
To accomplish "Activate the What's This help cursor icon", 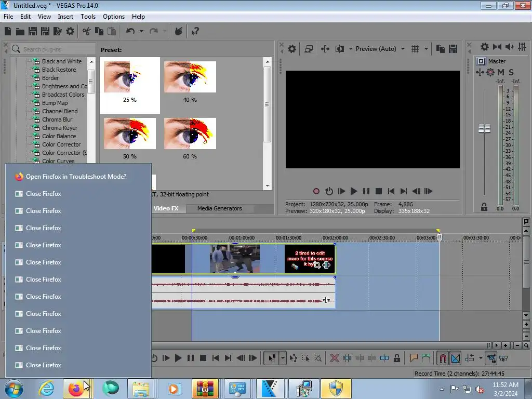I will (x=195, y=32).
